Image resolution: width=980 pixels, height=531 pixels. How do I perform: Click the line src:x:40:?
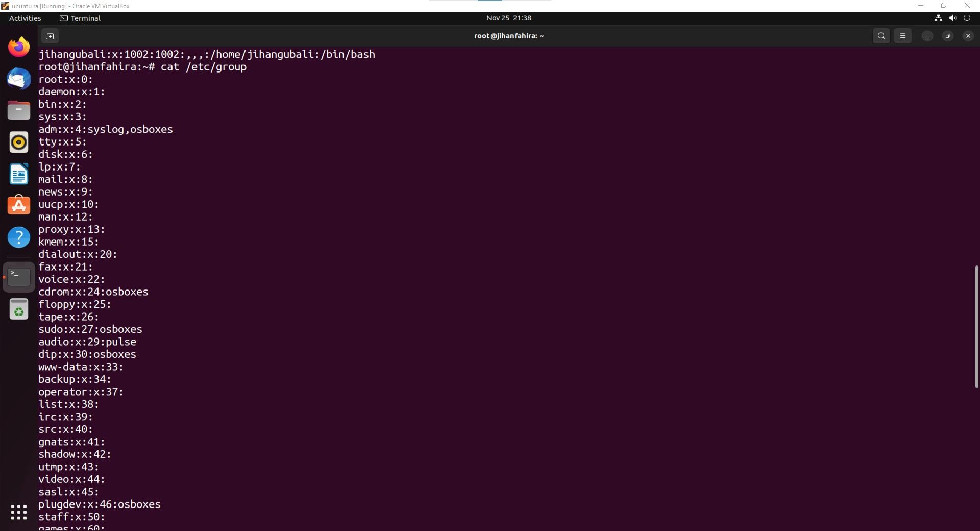pos(66,429)
